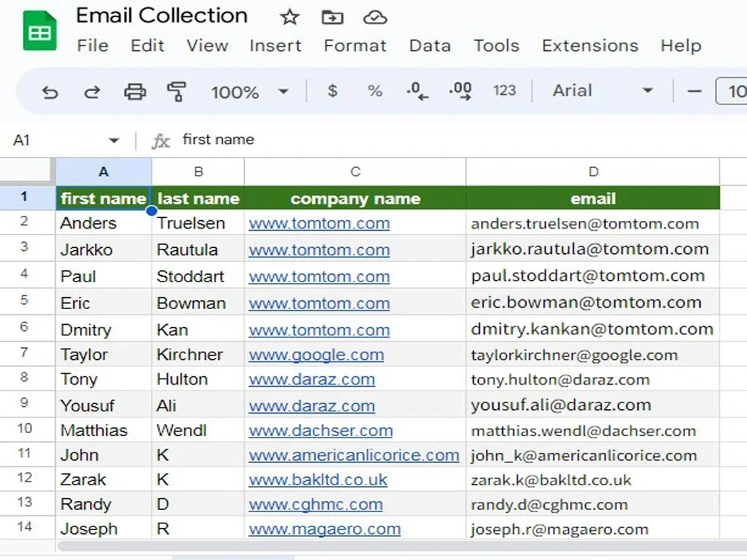747x560 pixels.
Task: Open www.daraz.com link in Tony row
Action: point(311,379)
